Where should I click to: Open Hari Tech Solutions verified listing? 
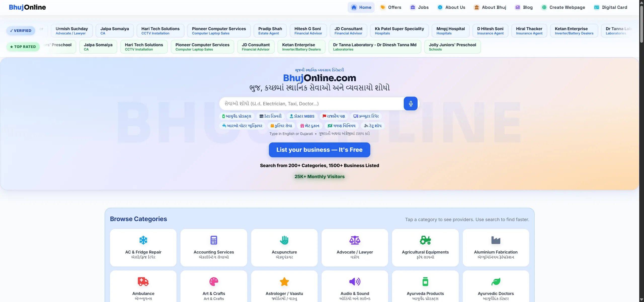pos(160,31)
